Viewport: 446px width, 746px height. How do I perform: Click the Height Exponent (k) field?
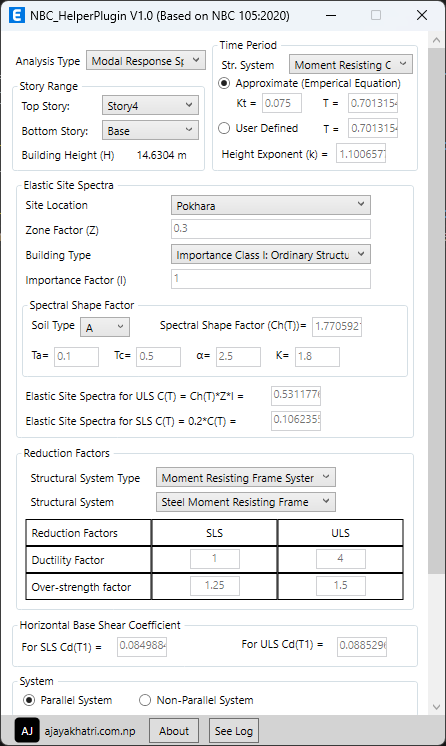[361, 154]
